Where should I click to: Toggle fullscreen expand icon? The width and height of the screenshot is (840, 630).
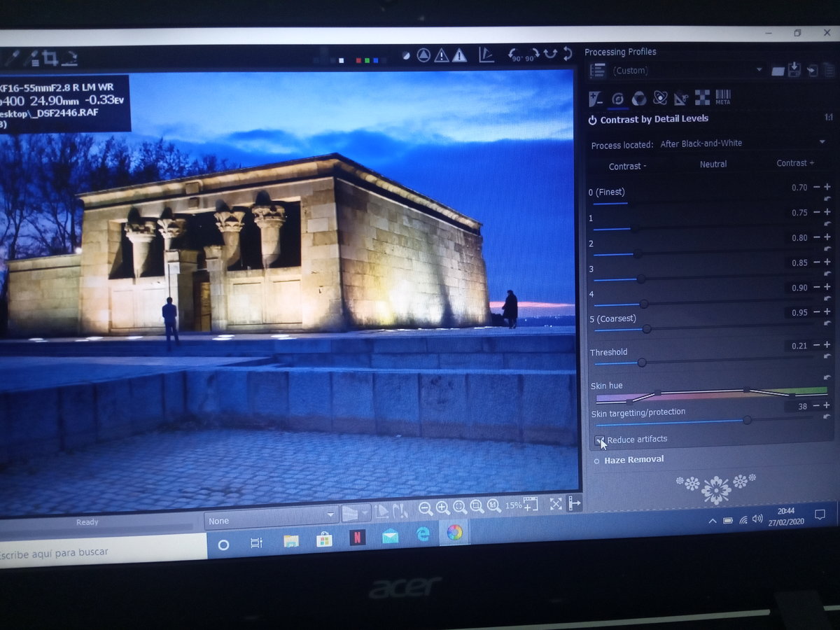click(x=555, y=503)
